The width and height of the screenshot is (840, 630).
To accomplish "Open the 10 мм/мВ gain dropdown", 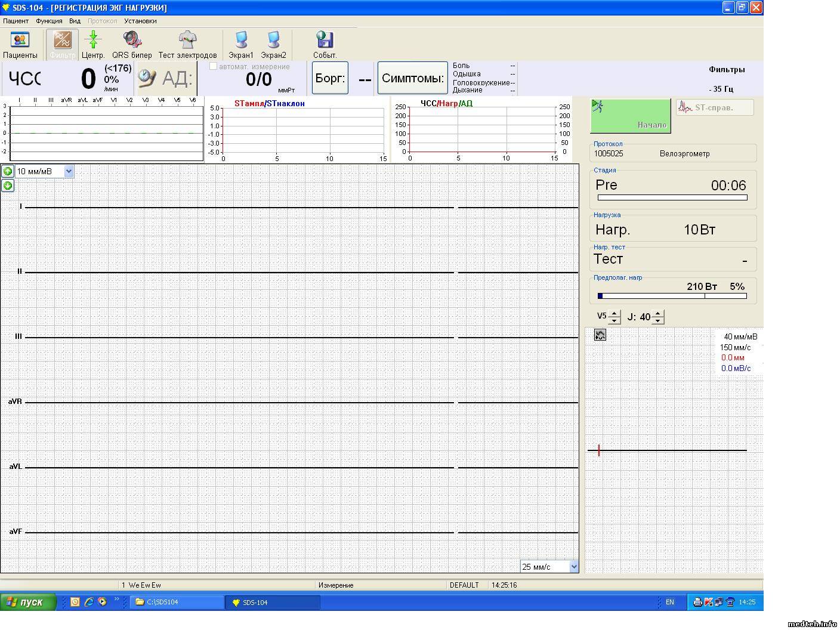I will [x=69, y=172].
